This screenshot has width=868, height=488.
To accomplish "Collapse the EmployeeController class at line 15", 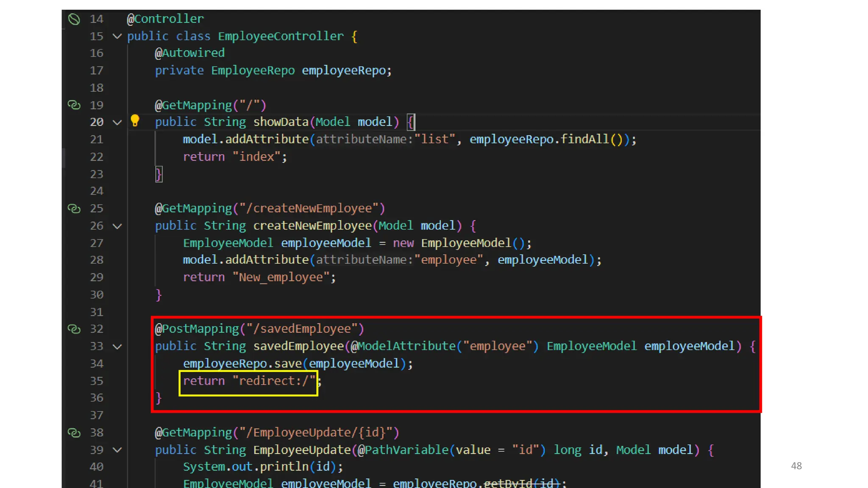I will [117, 36].
